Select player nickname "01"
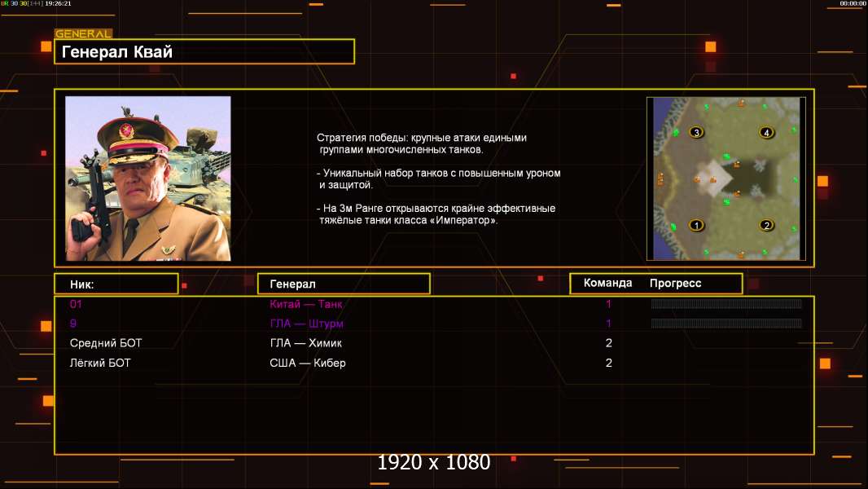 76,304
